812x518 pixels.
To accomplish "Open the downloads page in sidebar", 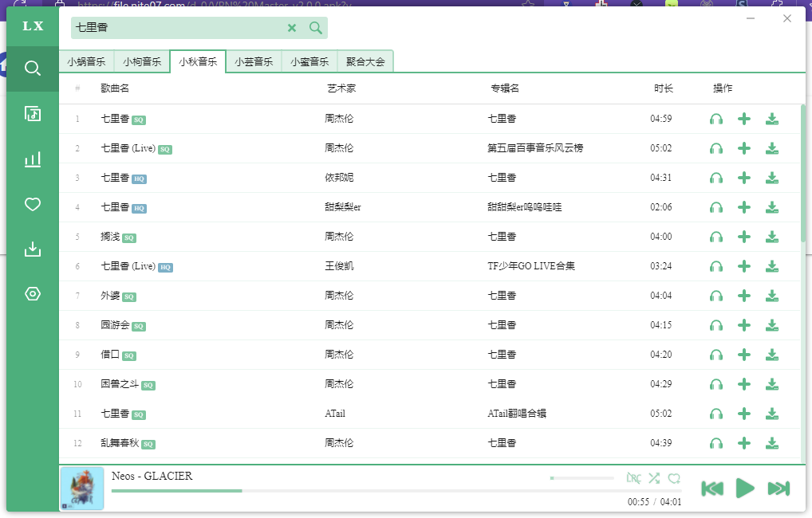I will (32, 249).
